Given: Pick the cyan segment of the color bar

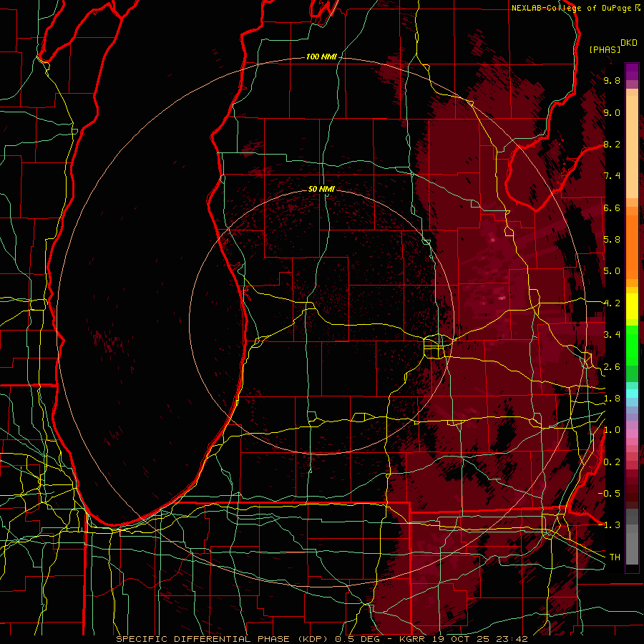Looking at the screenshot, I should pyautogui.click(x=632, y=394).
